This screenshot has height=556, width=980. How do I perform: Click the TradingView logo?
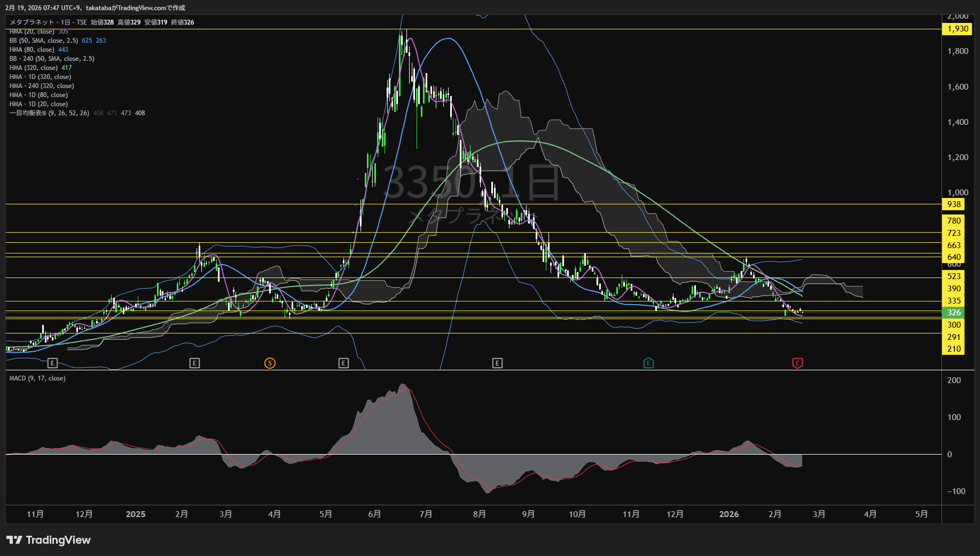tap(49, 540)
